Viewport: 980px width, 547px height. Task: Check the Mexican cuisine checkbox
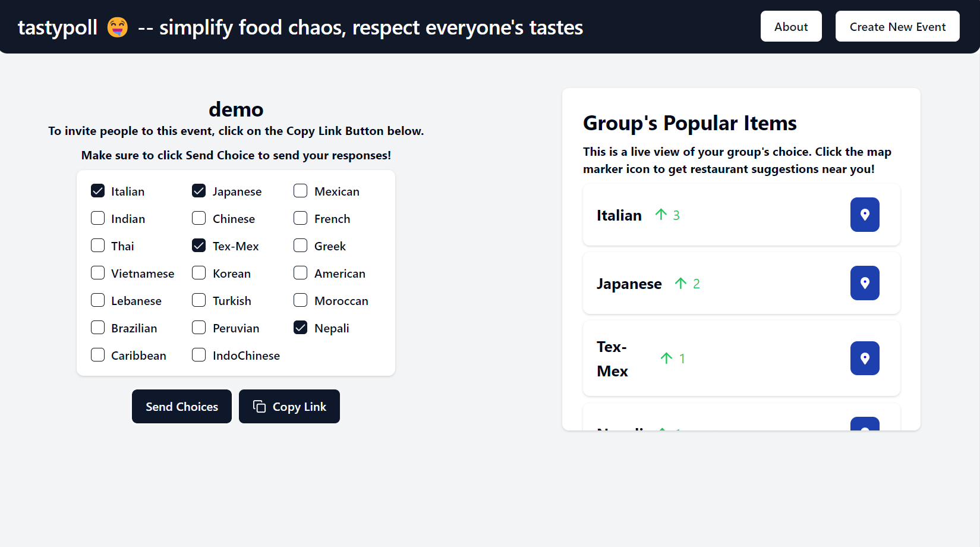301,191
